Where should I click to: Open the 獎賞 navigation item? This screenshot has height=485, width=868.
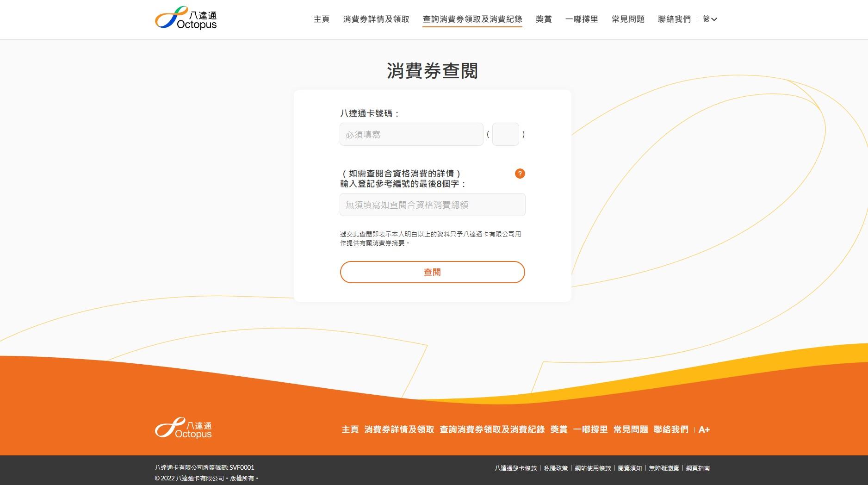543,19
